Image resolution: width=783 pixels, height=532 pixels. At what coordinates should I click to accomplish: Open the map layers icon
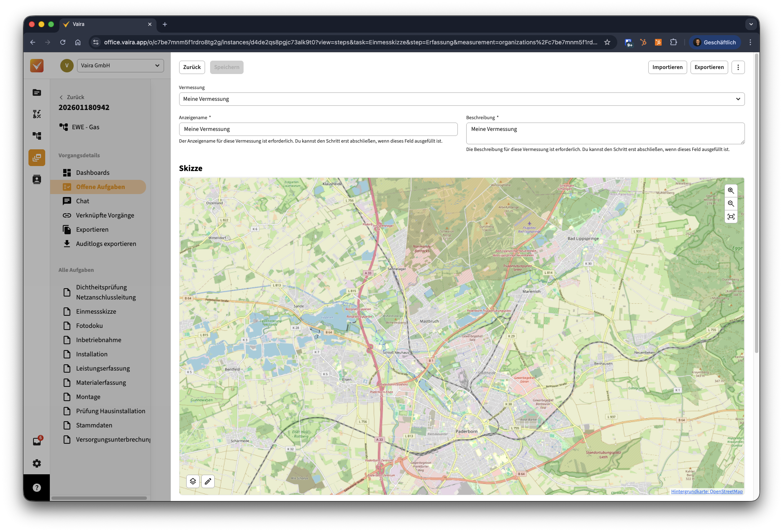click(x=193, y=481)
